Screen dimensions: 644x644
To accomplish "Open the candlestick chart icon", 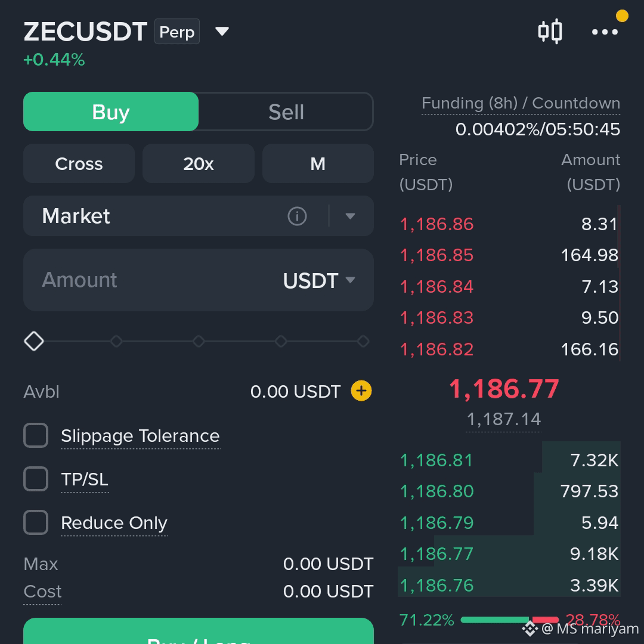I will [550, 31].
